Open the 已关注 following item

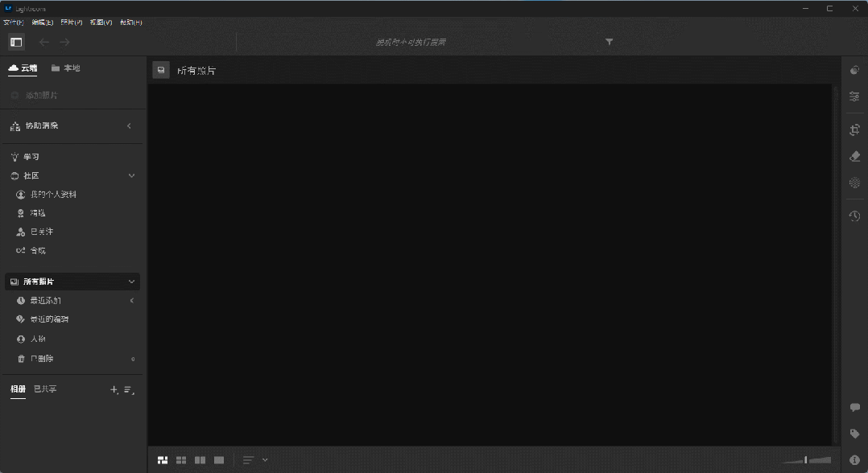tap(35, 232)
